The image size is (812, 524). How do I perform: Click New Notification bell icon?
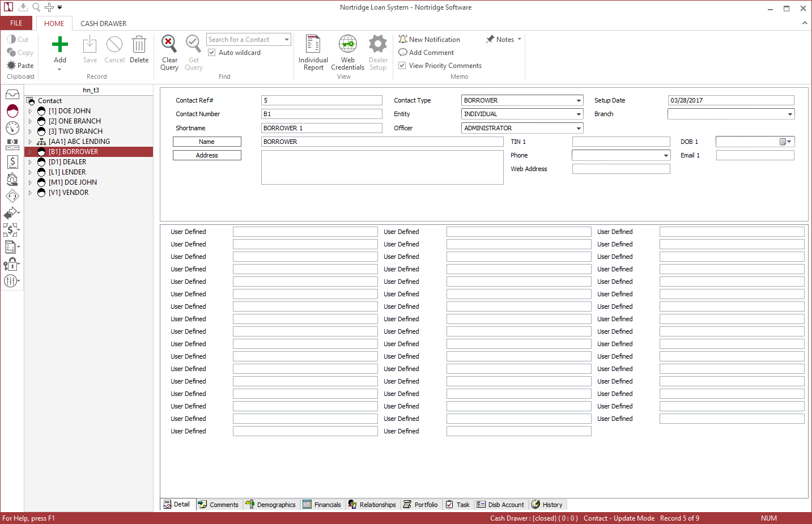point(403,39)
